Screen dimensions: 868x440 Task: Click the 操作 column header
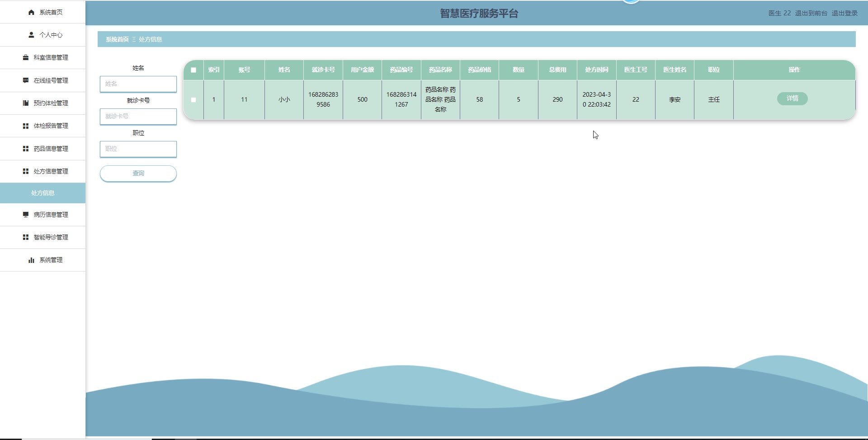pos(794,70)
